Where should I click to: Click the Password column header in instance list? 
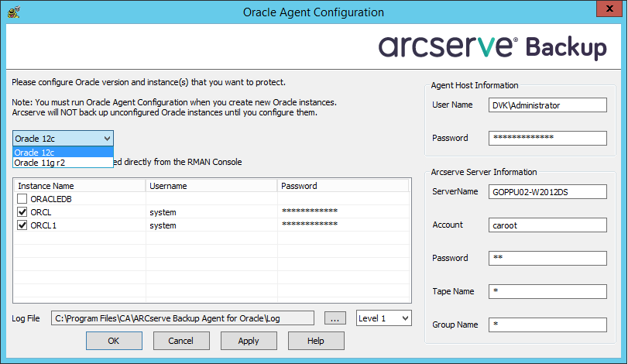point(343,186)
